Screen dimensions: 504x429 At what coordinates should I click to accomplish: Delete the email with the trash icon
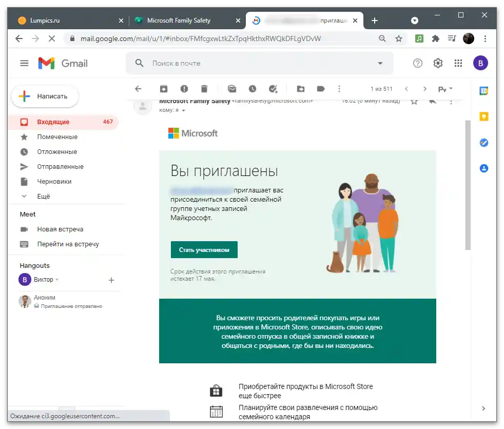click(204, 89)
